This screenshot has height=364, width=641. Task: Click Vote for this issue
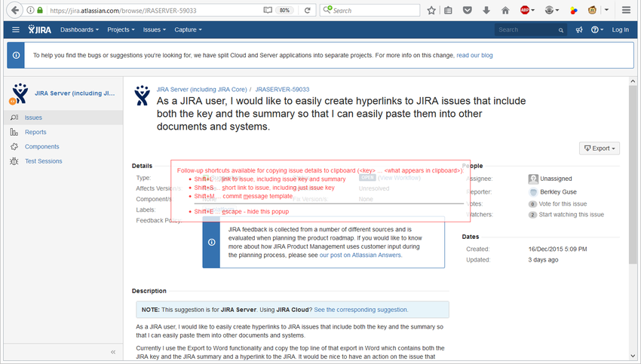coord(563,204)
